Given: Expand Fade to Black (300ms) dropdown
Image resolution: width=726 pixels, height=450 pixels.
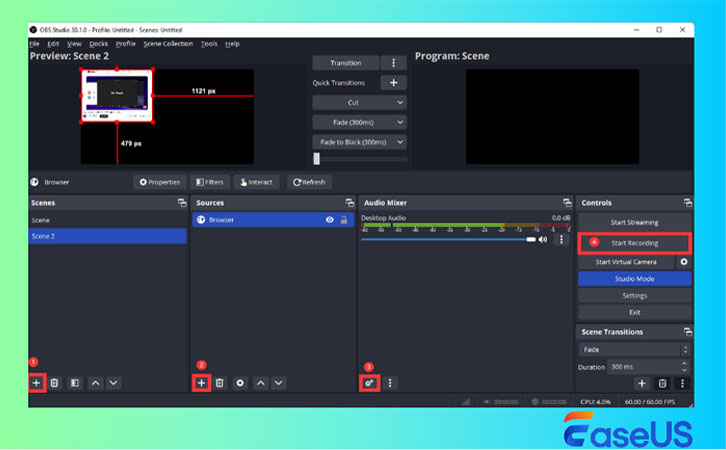Looking at the screenshot, I should coord(359,142).
